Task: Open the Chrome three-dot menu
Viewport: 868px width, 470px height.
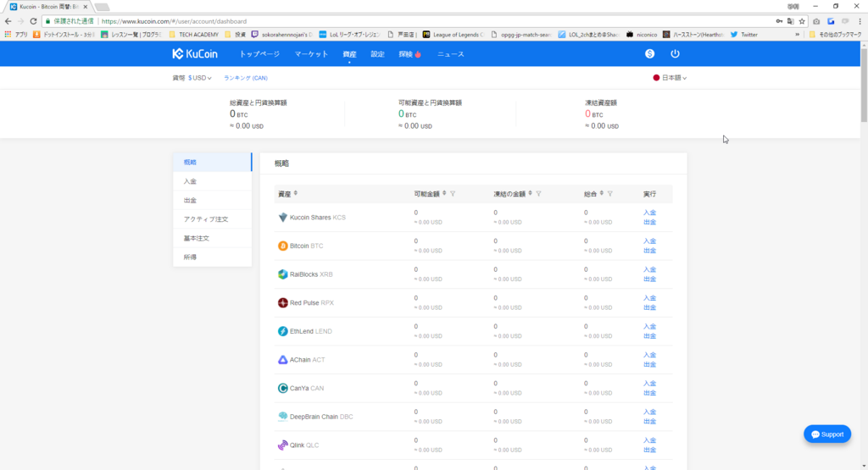Action: [x=860, y=21]
